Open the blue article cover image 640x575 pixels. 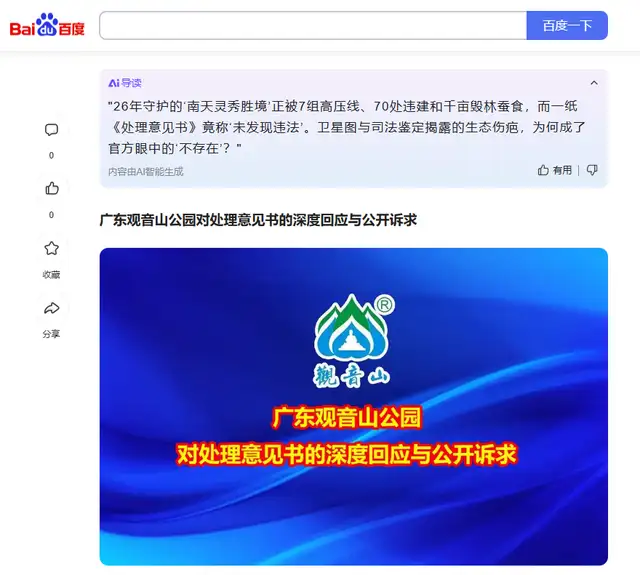(353, 406)
